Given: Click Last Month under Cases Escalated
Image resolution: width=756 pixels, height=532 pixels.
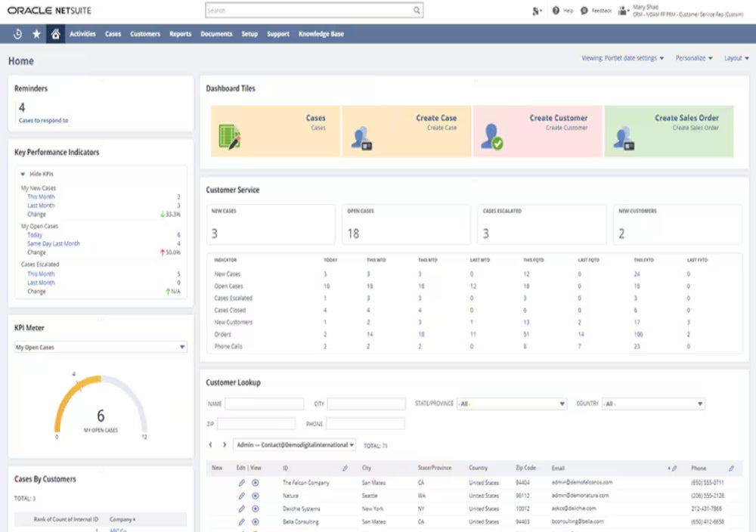Looking at the screenshot, I should point(41,283).
